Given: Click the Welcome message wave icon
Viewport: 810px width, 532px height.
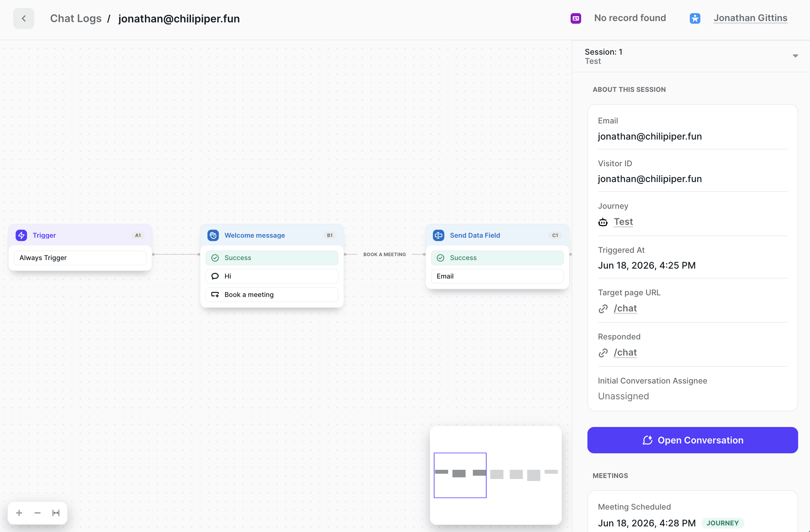Looking at the screenshot, I should tap(213, 235).
